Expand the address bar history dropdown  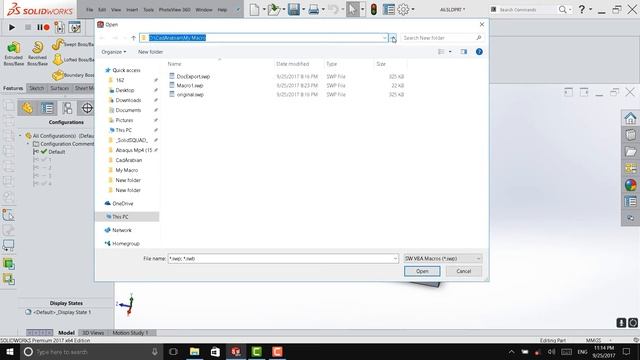point(384,38)
